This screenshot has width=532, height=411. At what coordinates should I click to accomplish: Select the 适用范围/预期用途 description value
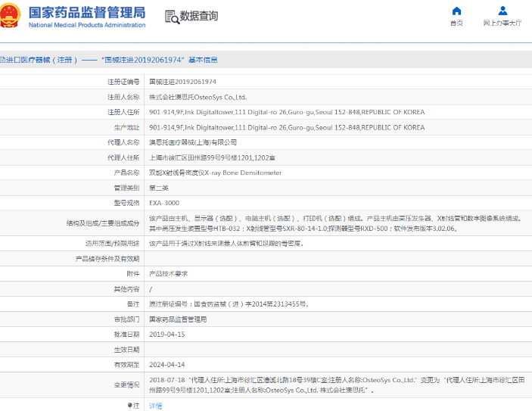(x=226, y=243)
